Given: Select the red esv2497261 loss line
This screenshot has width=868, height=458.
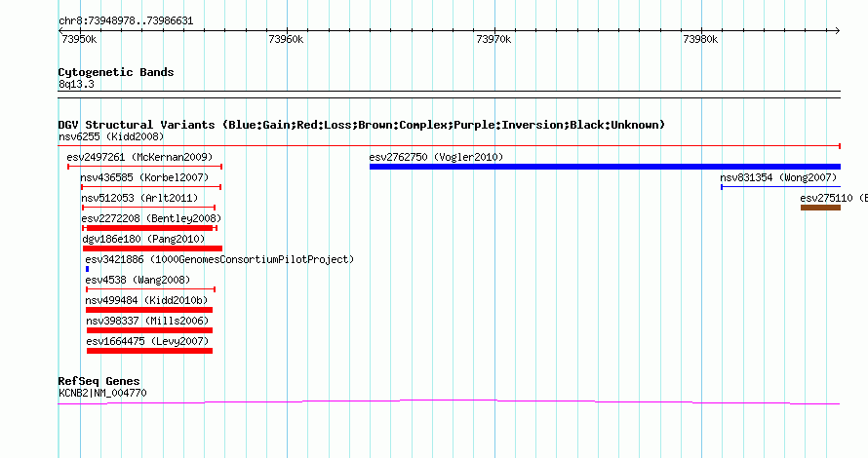Looking at the screenshot, I should [144, 167].
